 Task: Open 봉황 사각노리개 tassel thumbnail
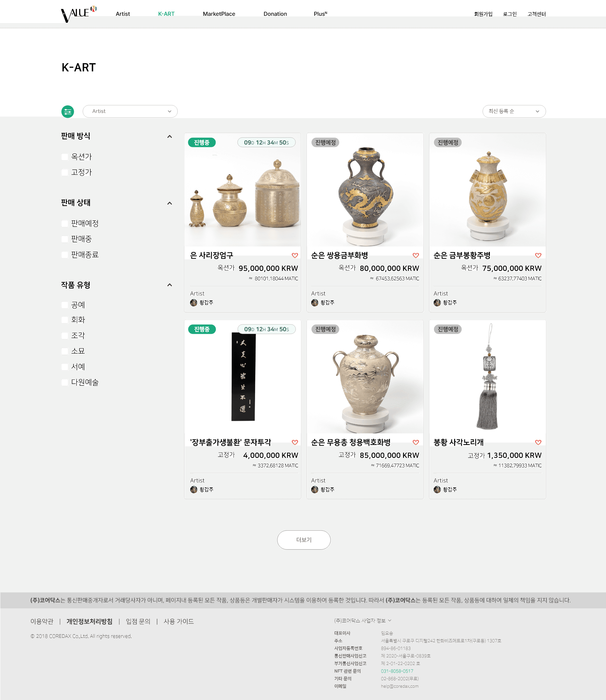pos(487,377)
